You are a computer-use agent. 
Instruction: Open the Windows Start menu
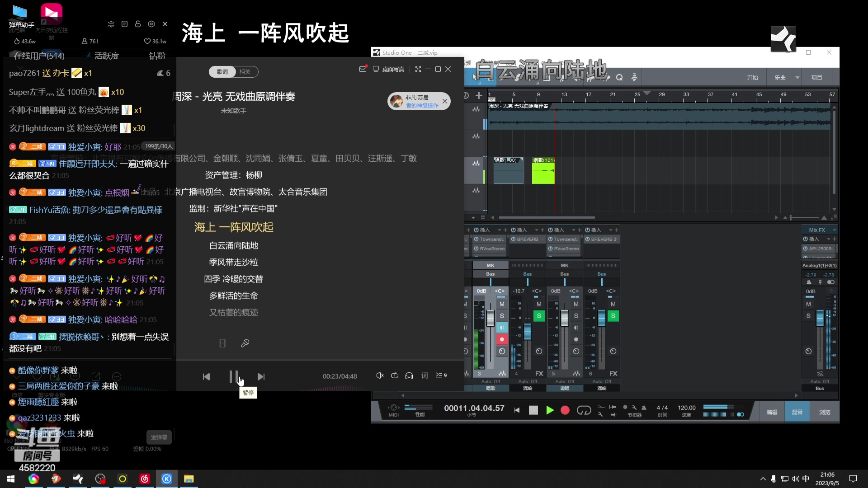point(11,479)
